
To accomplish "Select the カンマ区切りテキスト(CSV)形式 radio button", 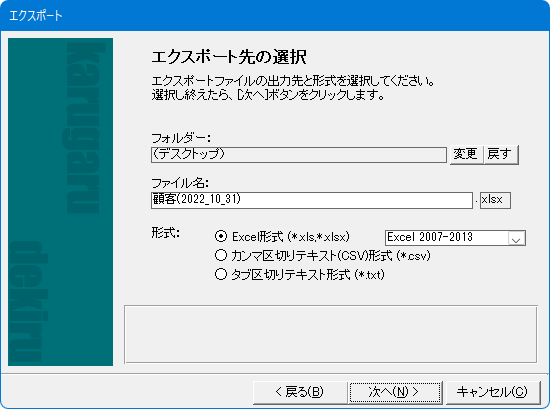I will [221, 255].
